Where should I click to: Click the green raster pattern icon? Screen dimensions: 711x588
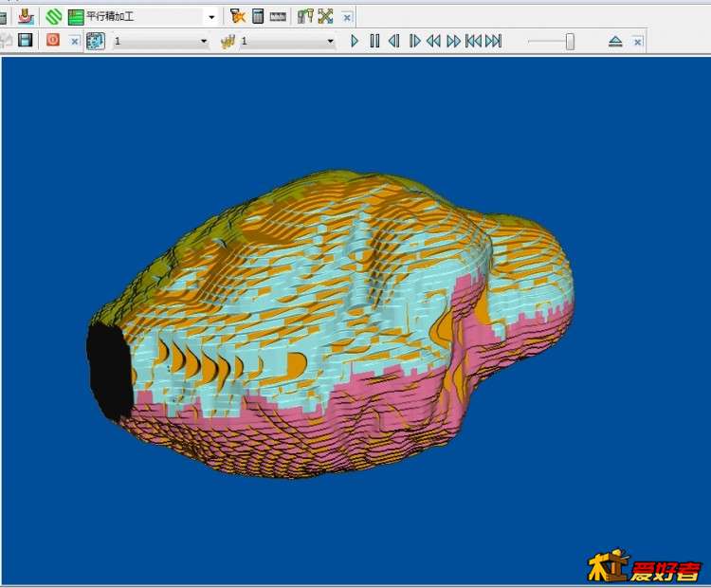76,17
